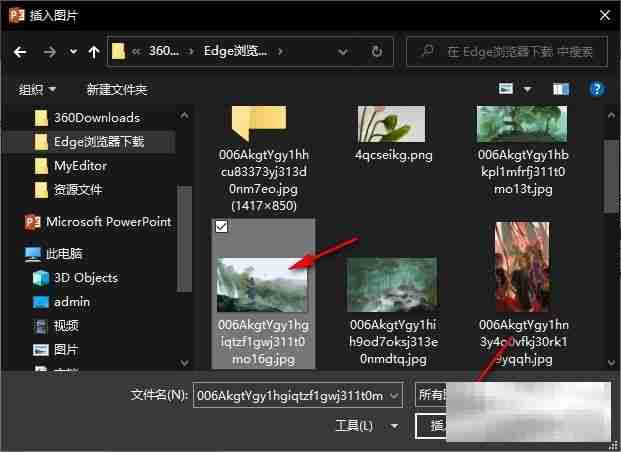Click the forward navigation arrow
The width and height of the screenshot is (621, 452).
coord(48,51)
